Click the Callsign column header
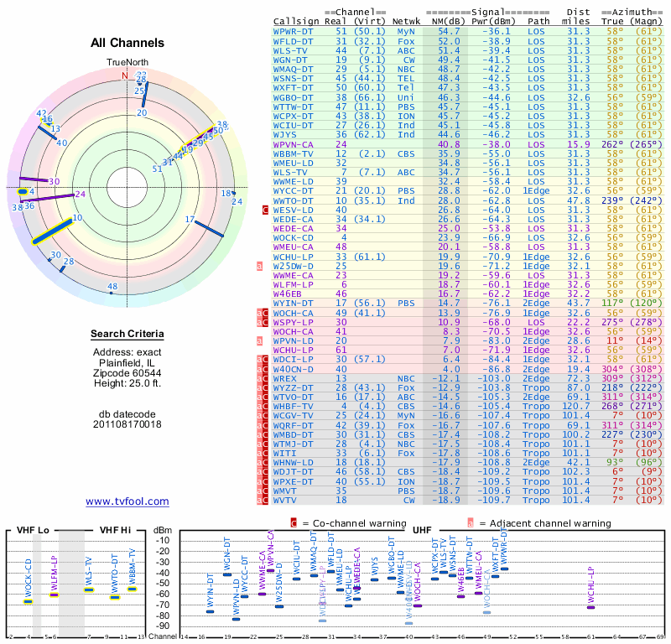This screenshot has height=644, width=671. point(296,22)
